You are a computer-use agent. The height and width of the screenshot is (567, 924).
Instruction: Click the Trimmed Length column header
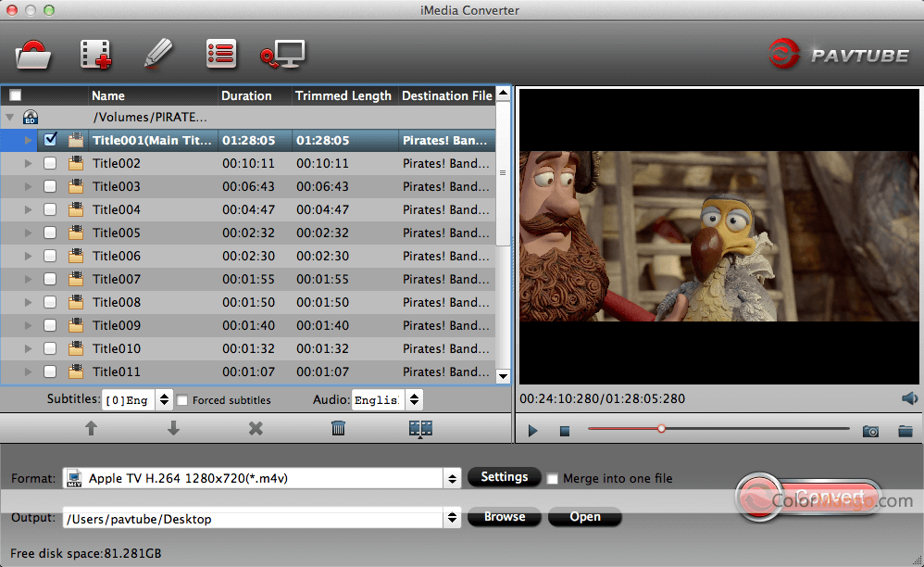[344, 95]
